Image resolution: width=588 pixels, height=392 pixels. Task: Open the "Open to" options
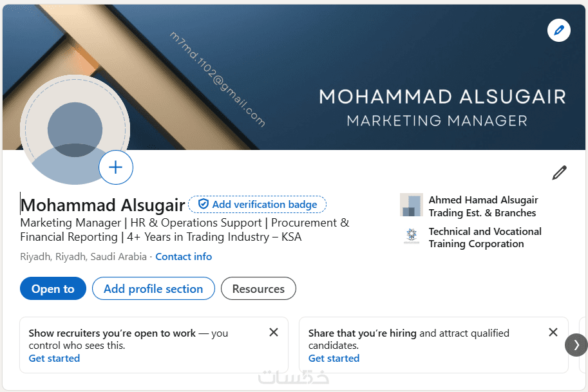click(x=53, y=289)
